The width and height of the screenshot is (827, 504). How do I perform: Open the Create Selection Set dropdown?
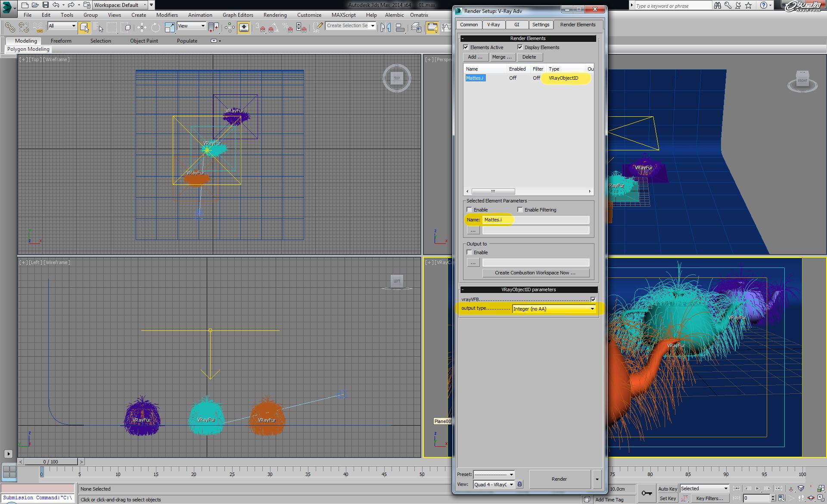[351, 26]
